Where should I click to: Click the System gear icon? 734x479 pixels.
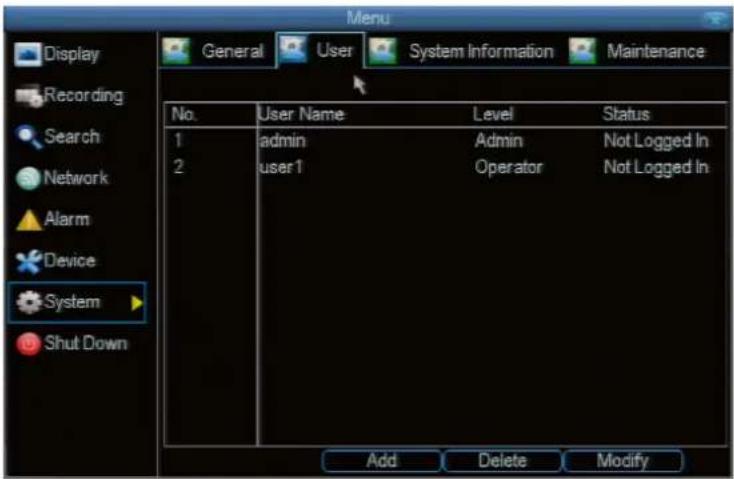point(29,302)
